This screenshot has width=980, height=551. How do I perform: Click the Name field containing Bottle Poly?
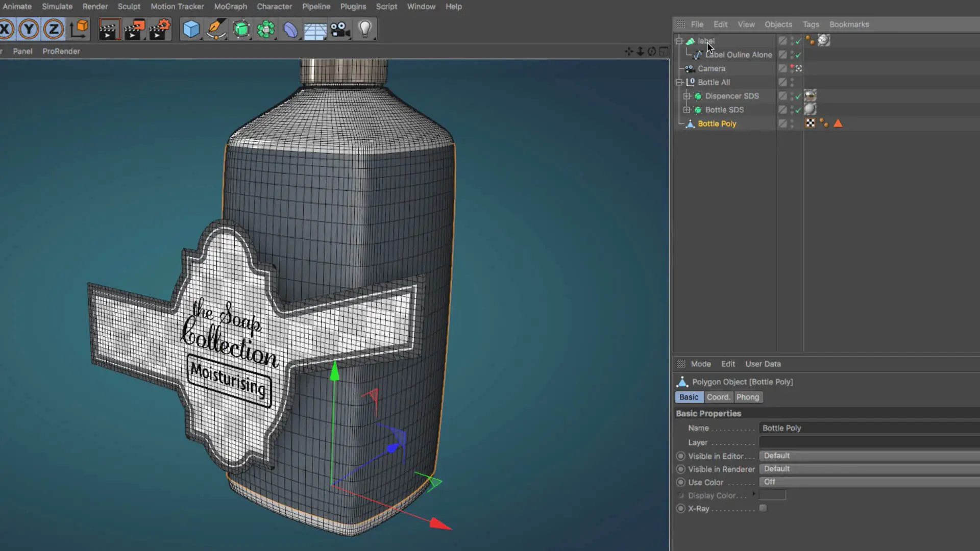(869, 428)
